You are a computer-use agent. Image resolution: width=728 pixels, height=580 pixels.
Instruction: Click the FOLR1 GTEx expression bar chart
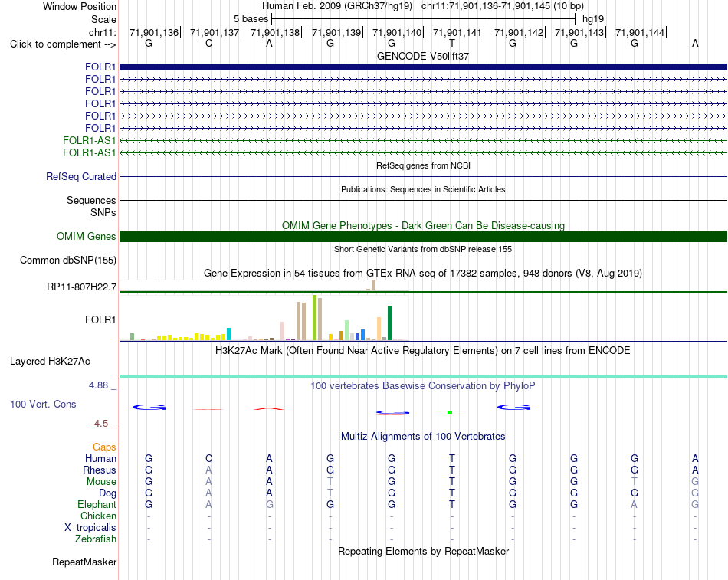point(264,319)
